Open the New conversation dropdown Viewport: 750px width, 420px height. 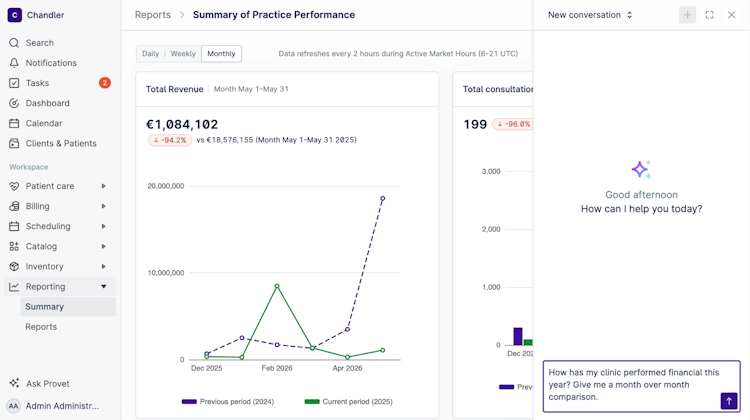[x=590, y=15]
